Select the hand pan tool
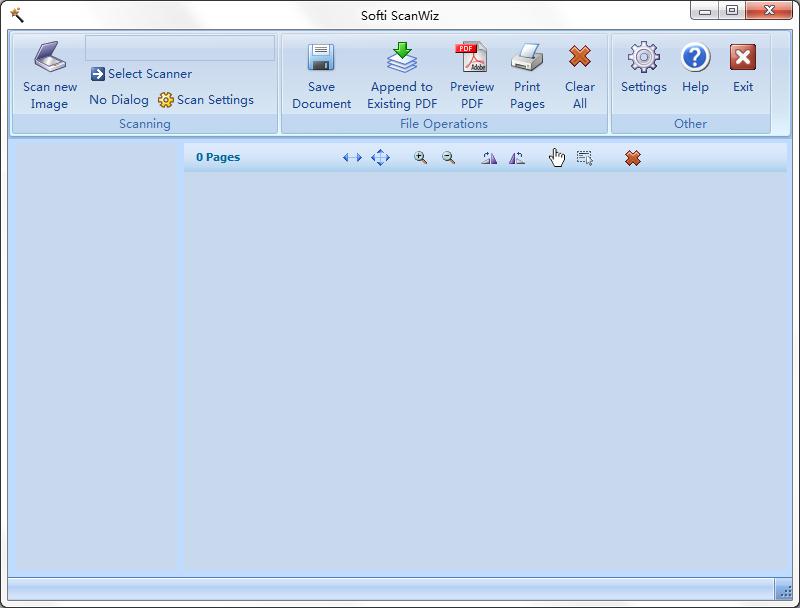 coord(557,158)
